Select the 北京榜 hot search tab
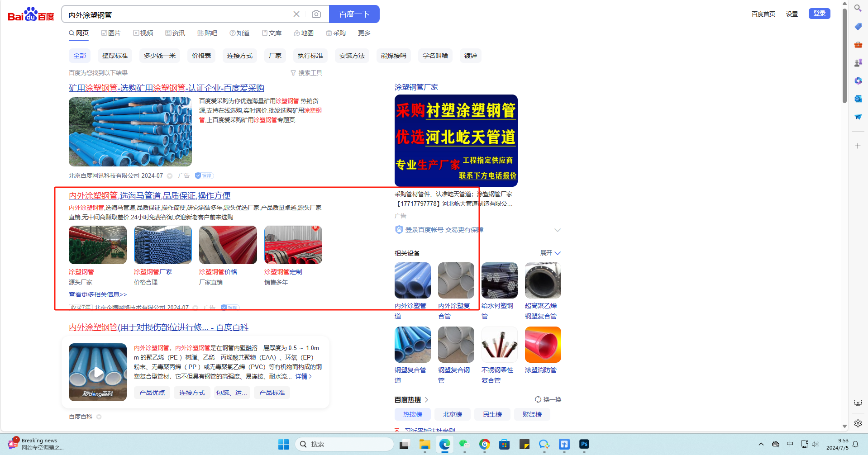 point(453,414)
